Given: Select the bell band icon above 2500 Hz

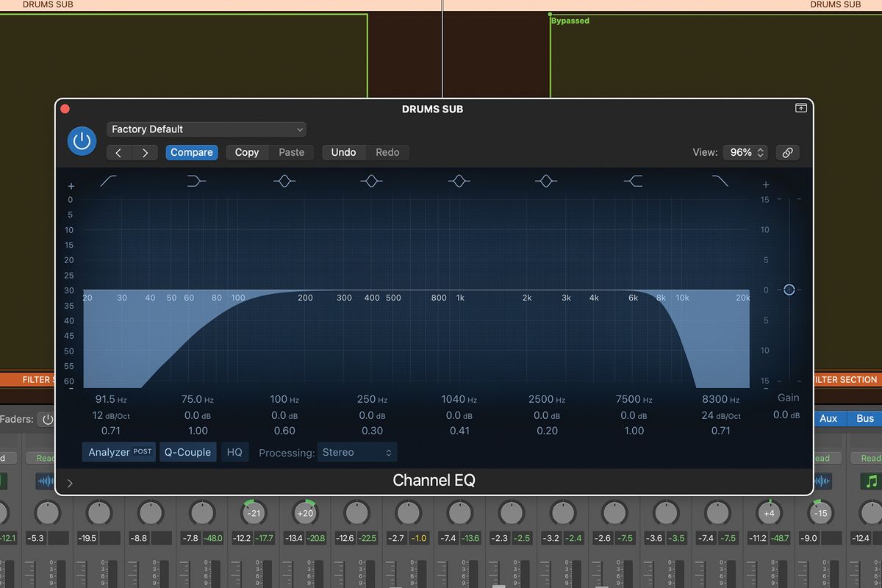Looking at the screenshot, I should 546,180.
